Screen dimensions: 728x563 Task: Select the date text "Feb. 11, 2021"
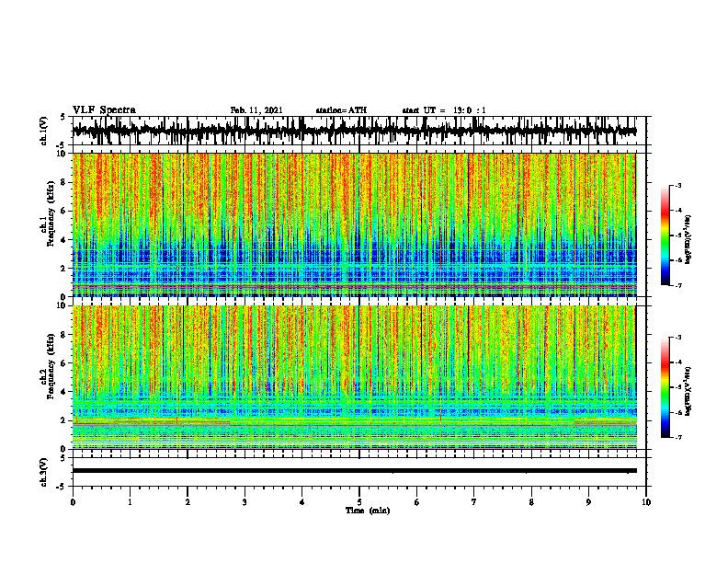(256, 110)
